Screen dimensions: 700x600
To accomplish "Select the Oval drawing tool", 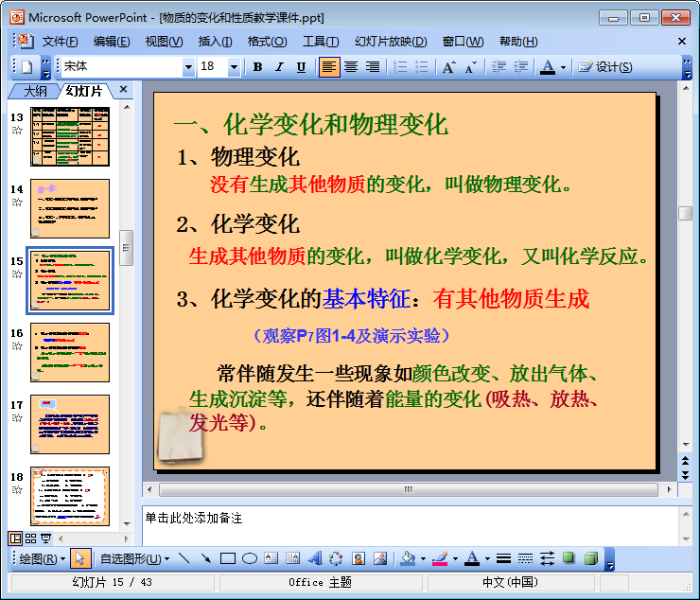I will pyautogui.click(x=250, y=558).
